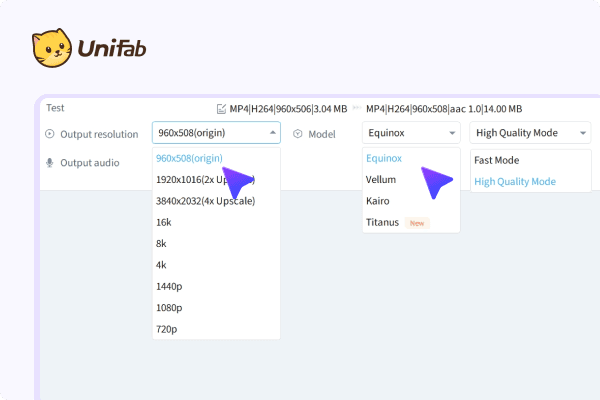Click the Output audio microphone icon
Screen dimensions: 600x400
coord(49,162)
